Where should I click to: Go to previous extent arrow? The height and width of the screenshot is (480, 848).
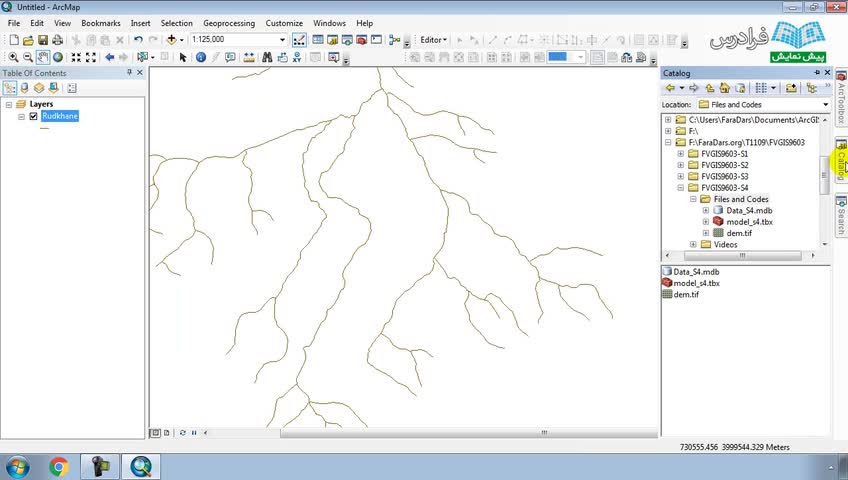click(109, 57)
